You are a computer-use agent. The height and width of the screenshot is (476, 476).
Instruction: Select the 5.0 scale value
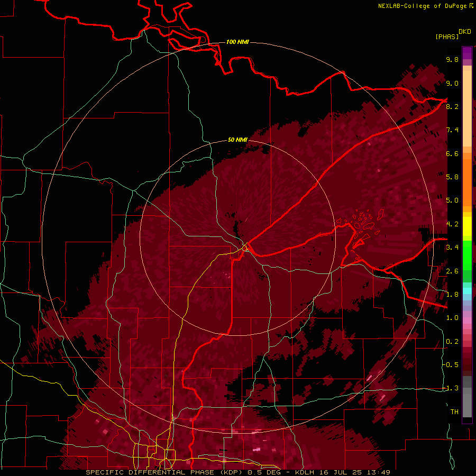coord(452,200)
